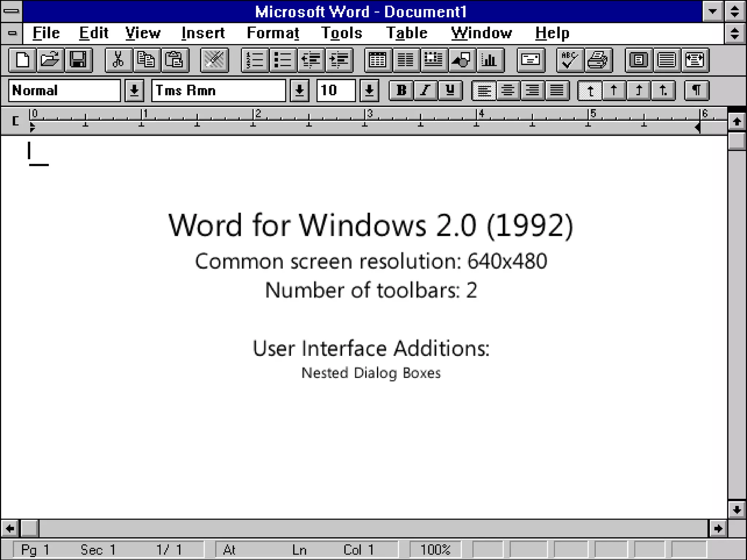
Task: Open the Format menu
Action: [x=273, y=33]
